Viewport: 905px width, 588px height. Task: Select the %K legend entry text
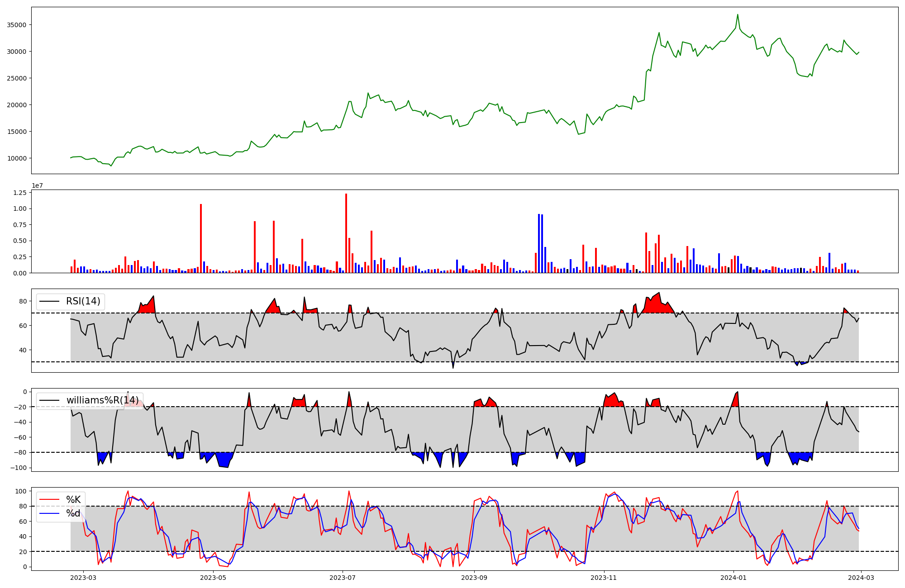coord(73,499)
